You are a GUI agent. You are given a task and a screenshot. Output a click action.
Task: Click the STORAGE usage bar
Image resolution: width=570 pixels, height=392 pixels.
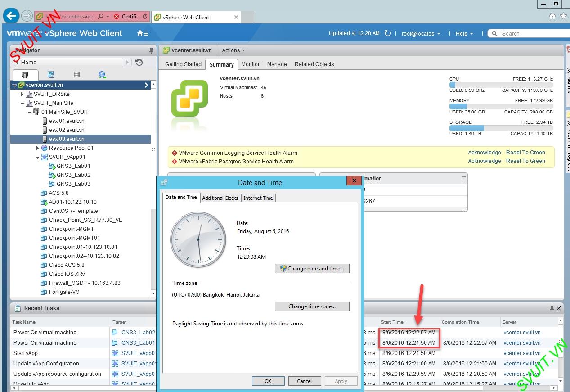point(501,128)
